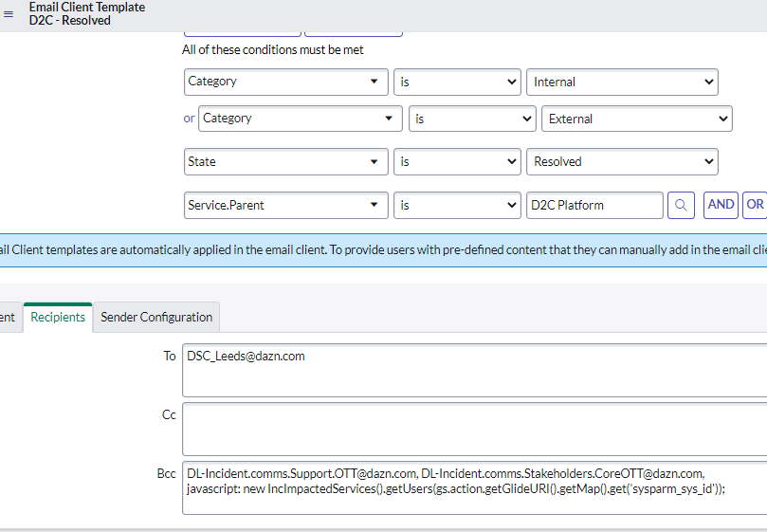The width and height of the screenshot is (767, 532).
Task: Click the D2C Platform reference field
Action: [x=594, y=205]
